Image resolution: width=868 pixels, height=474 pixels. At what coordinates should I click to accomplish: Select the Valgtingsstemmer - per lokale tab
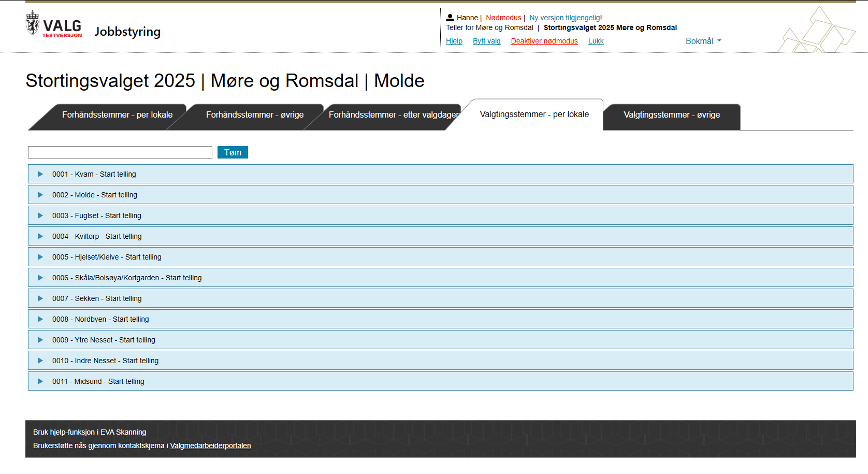click(534, 114)
